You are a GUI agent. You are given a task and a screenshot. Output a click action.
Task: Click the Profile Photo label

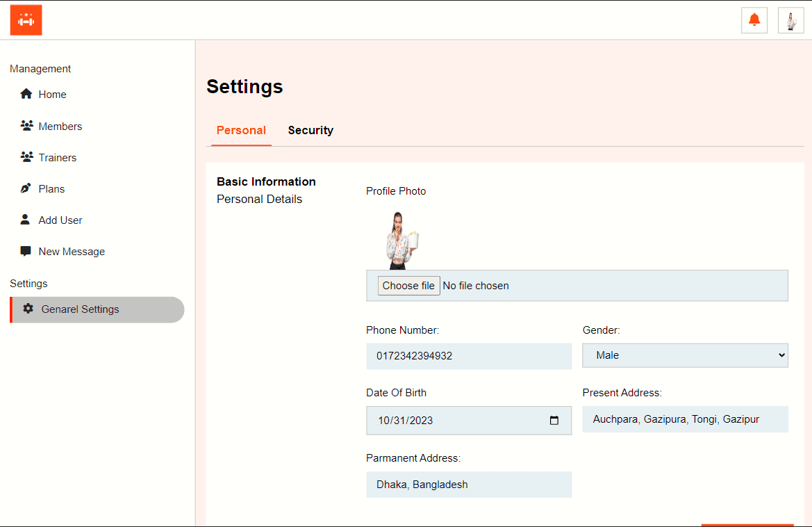pos(396,191)
